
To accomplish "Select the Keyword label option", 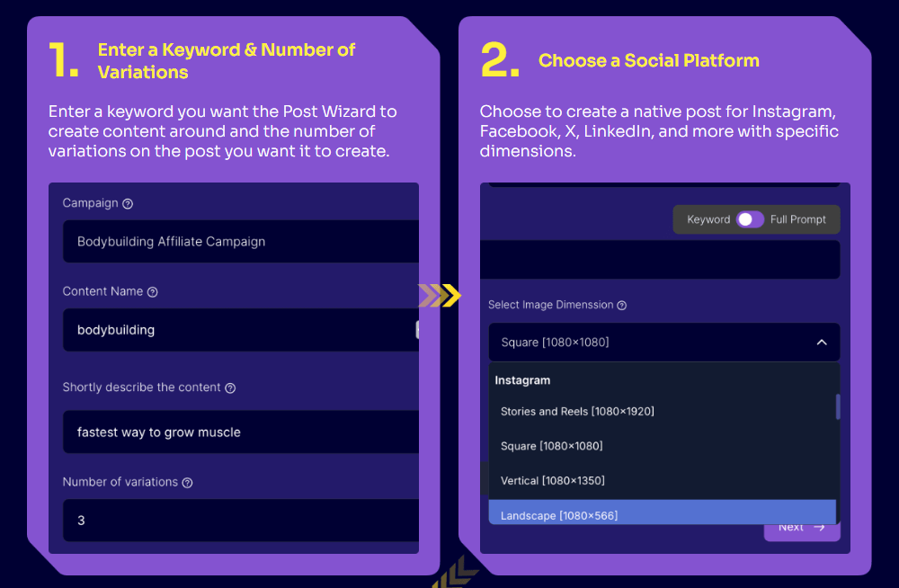I will pos(708,219).
